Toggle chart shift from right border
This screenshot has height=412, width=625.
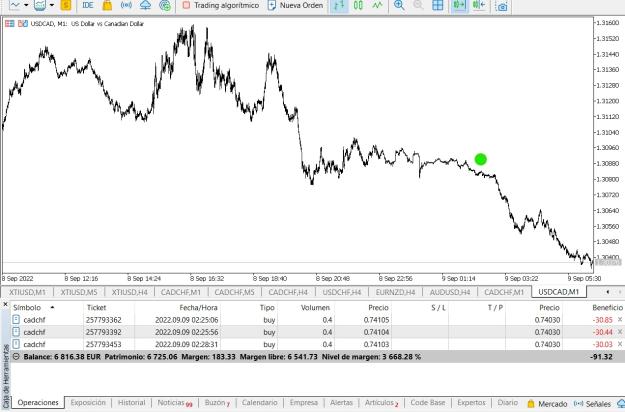pyautogui.click(x=478, y=6)
